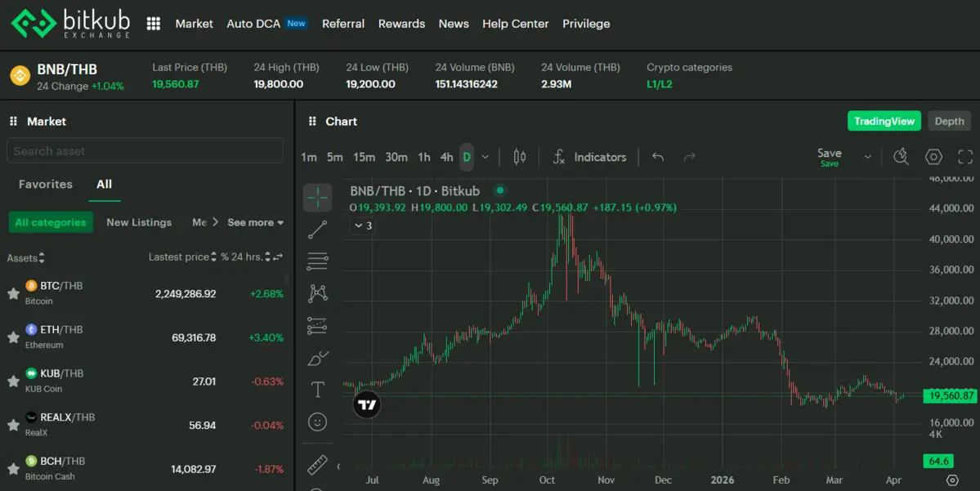
Task: Open the apps grid menu
Action: pyautogui.click(x=153, y=24)
